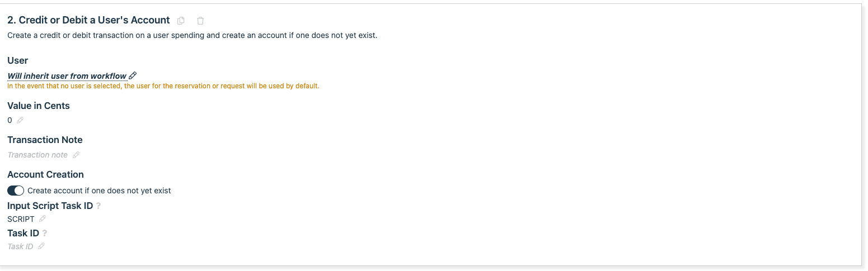Click 'Will inherit user from workflow' link
Screen dimensions: 868x271
[x=67, y=76]
